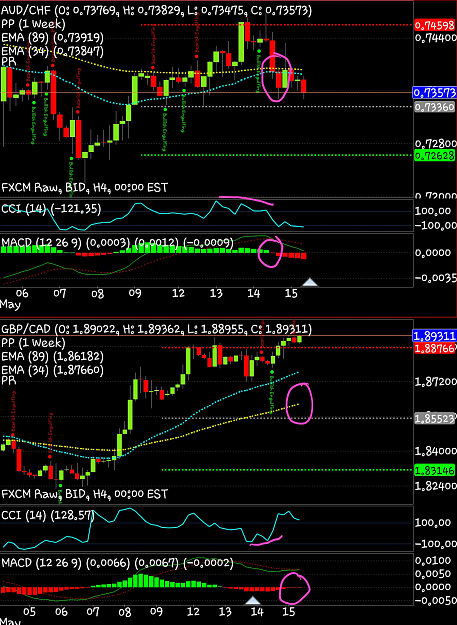This screenshot has width=457, height=625.
Task: Click the gray 0.73360 pivot price tag
Action: tap(435, 107)
